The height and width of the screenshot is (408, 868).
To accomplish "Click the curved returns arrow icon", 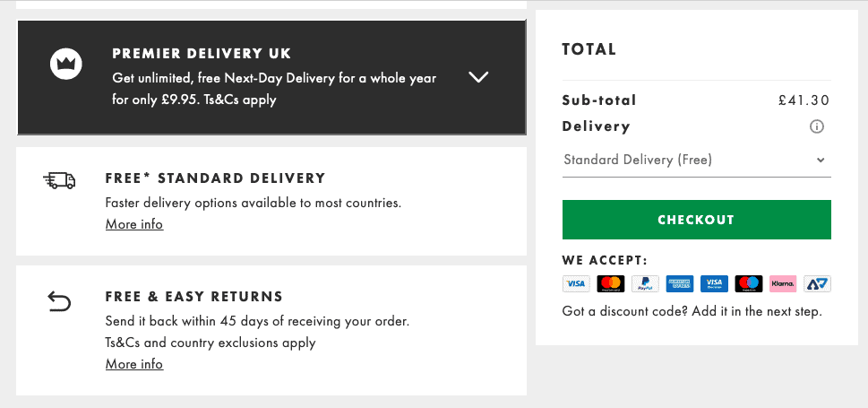I will click(x=59, y=301).
